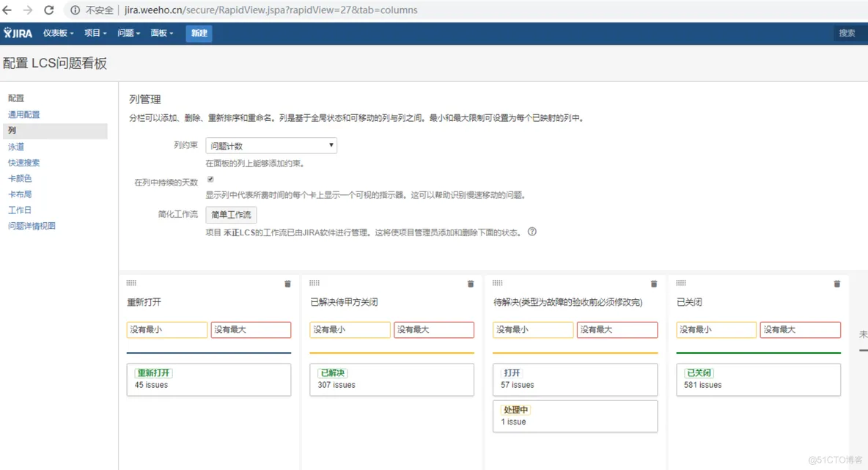Click the 没有最小 field in 已关闭 column
Viewport: 868px width, 470px height.
coord(716,330)
